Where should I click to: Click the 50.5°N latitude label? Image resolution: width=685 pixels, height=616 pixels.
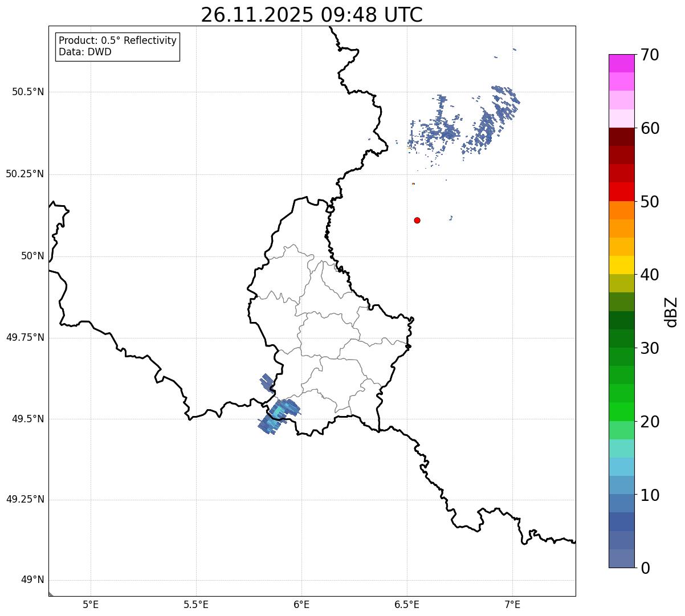(x=27, y=92)
